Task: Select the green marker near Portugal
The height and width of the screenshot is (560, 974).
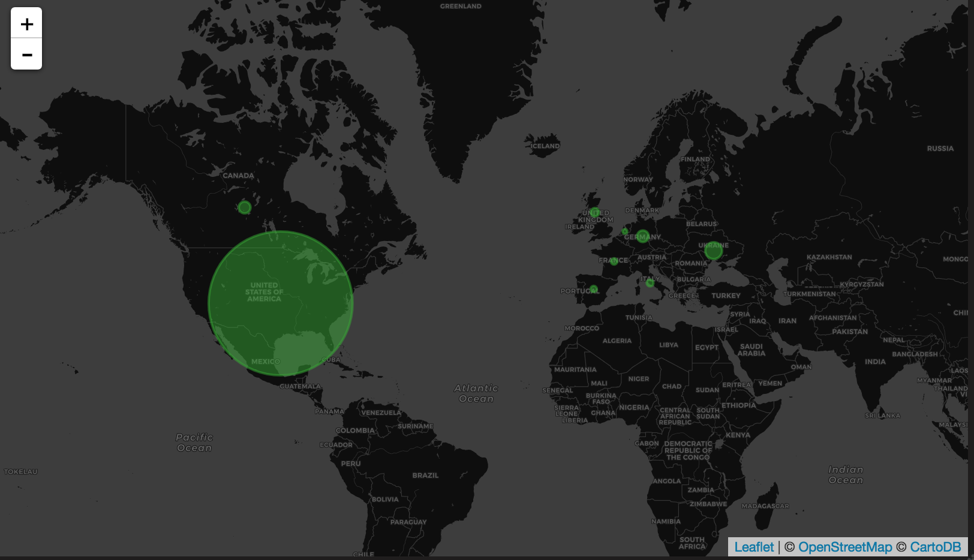Action: tap(594, 290)
